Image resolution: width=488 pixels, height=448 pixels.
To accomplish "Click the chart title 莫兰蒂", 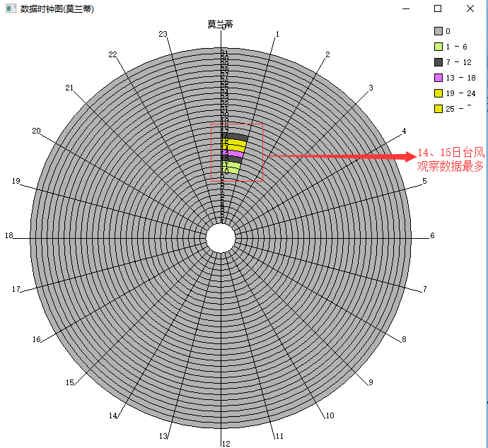I will click(x=220, y=24).
